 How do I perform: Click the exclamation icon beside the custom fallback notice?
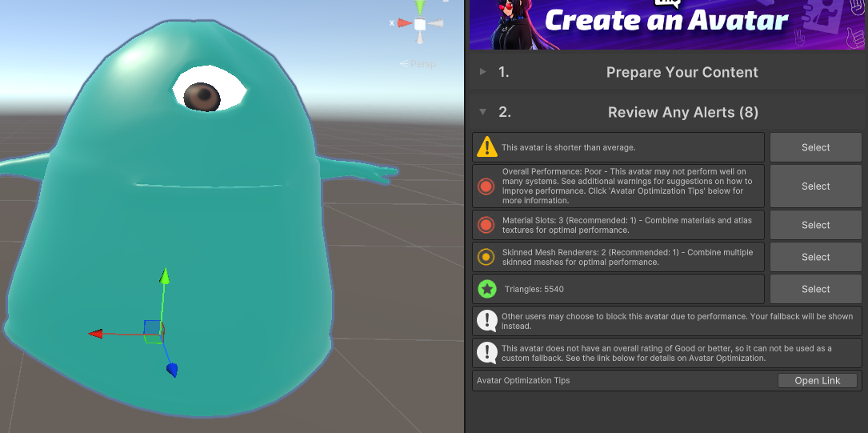[486, 353]
